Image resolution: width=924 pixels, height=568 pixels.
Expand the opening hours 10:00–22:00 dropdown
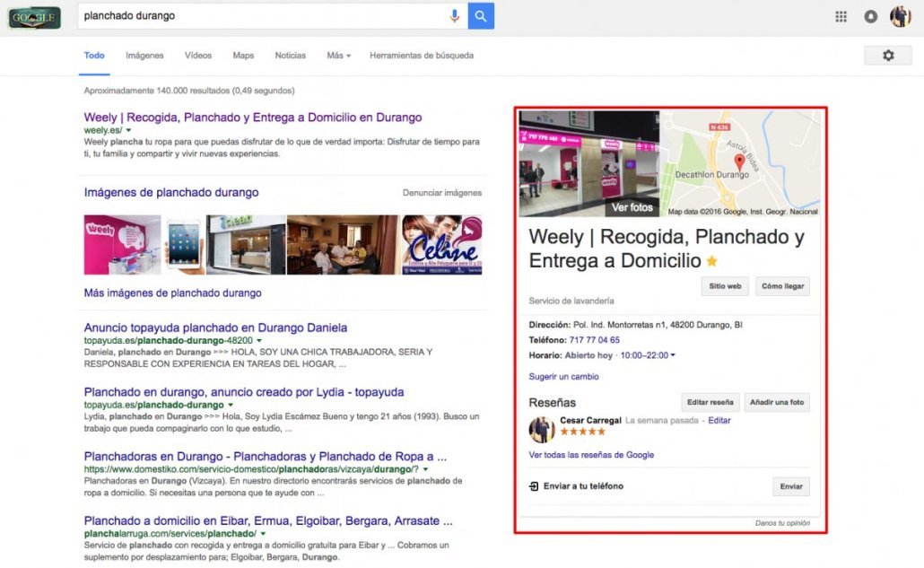coord(648,355)
